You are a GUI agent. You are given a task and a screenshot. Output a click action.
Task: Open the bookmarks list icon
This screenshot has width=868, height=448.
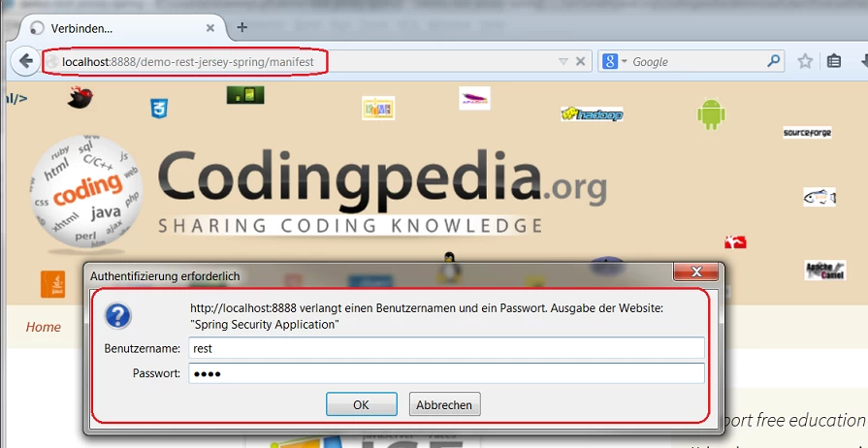click(x=834, y=61)
